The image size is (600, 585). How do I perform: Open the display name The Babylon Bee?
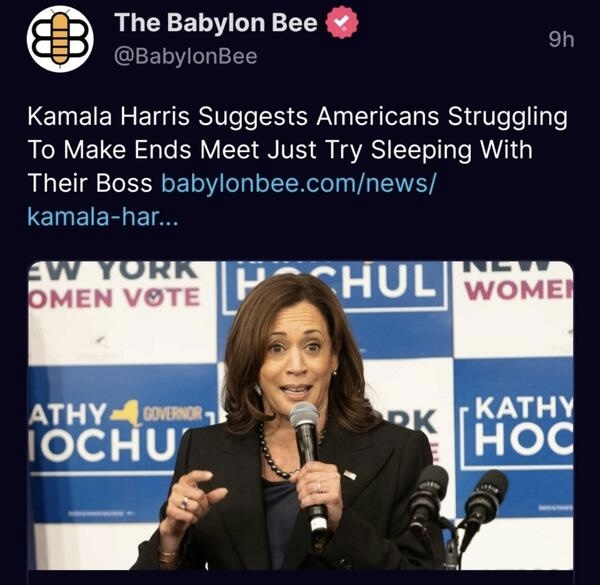coord(216,23)
